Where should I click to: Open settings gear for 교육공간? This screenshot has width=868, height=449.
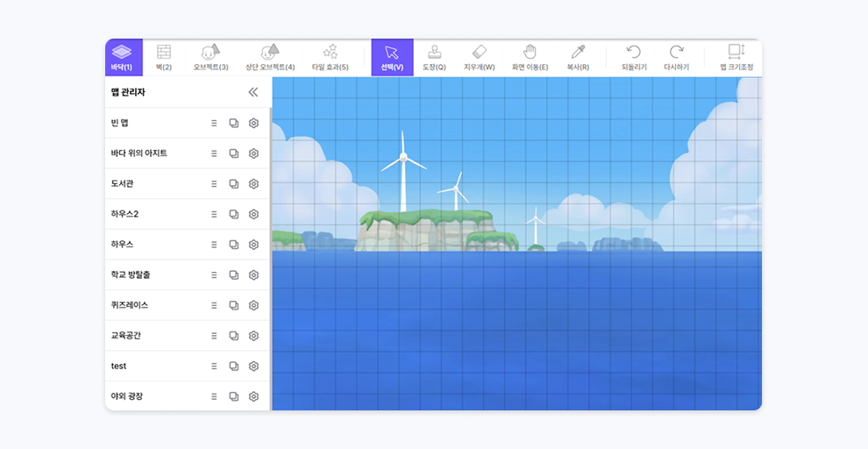pyautogui.click(x=253, y=336)
